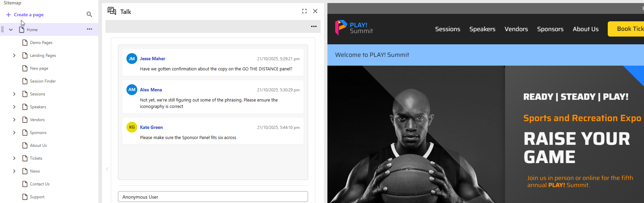
Task: Collapse the Home tree node
Action: tap(11, 30)
